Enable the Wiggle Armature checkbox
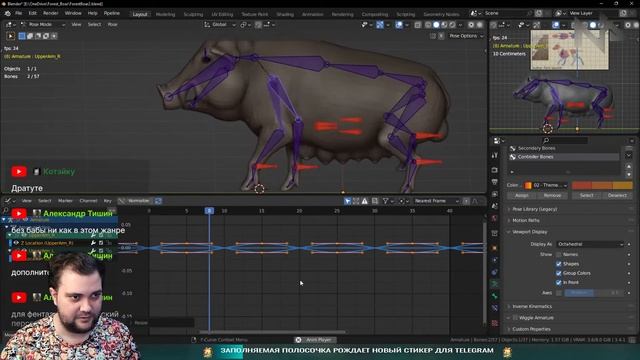The image size is (640, 360). click(515, 318)
